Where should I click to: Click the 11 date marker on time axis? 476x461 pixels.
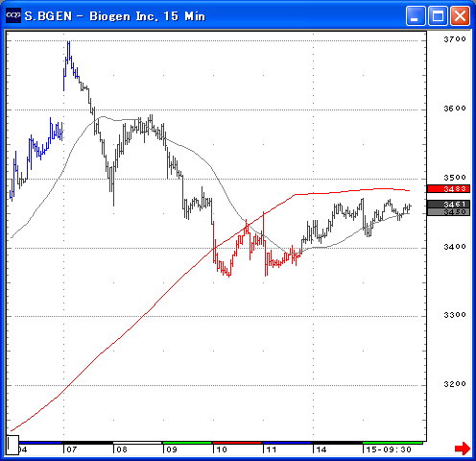pyautogui.click(x=272, y=449)
